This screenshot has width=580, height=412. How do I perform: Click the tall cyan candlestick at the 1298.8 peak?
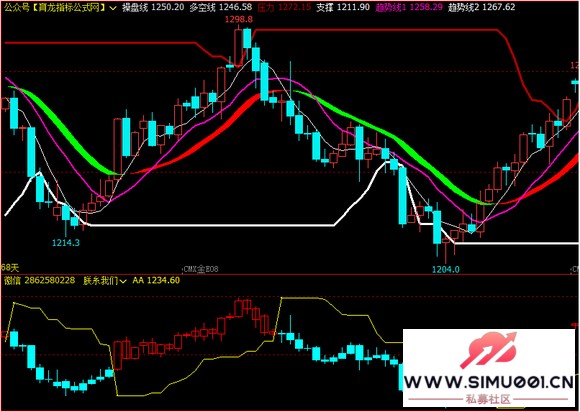[x=247, y=38]
